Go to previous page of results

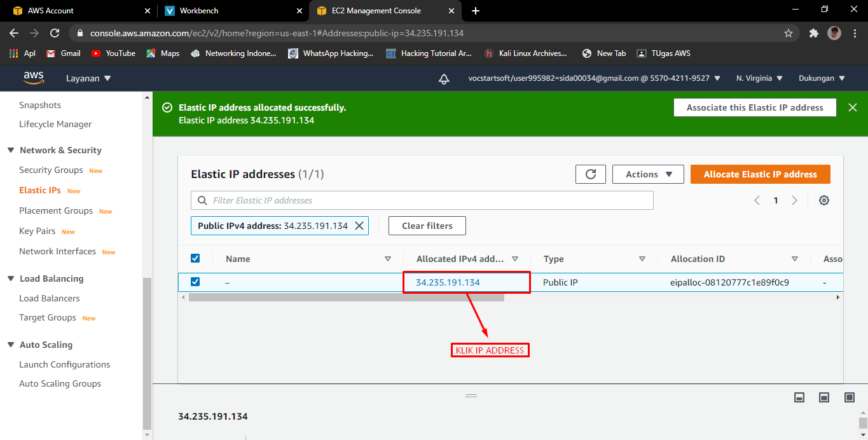click(757, 200)
